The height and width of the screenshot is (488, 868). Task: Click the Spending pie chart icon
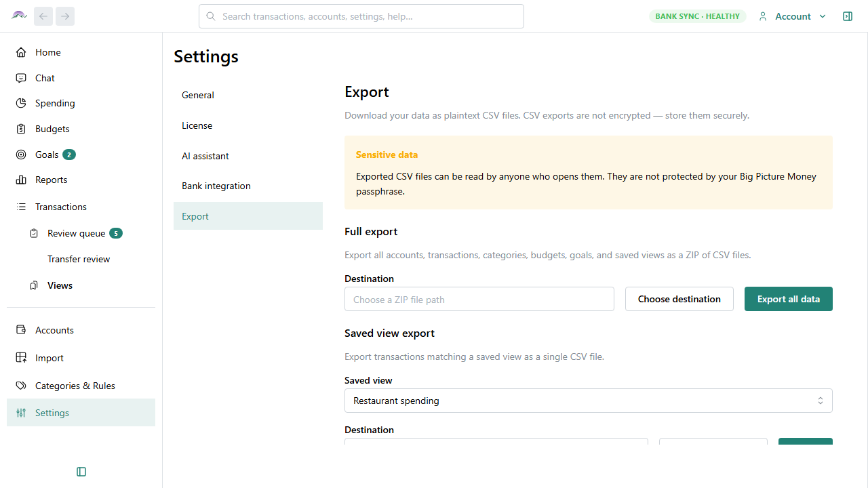21,103
